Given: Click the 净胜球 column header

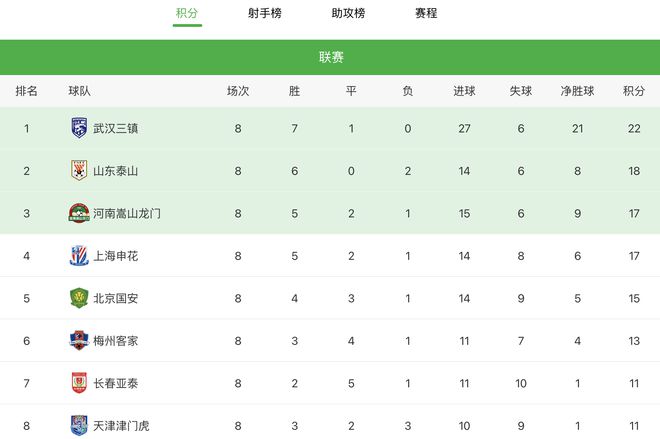Looking at the screenshot, I should click(x=578, y=91).
